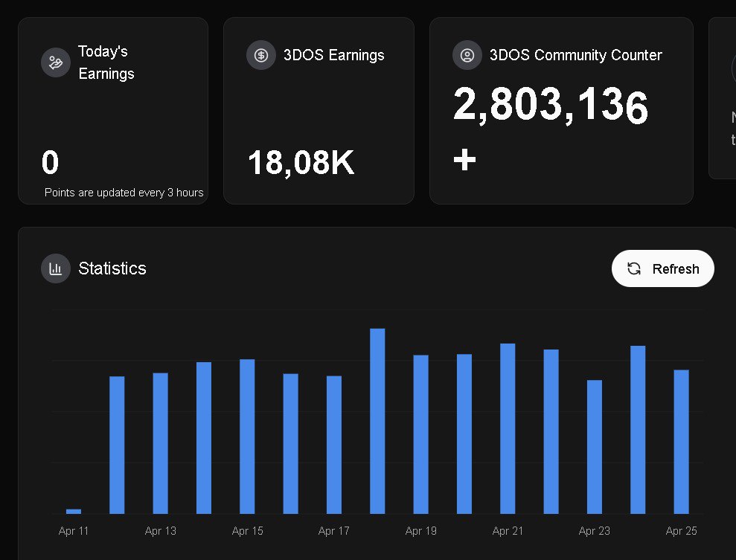This screenshot has width=736, height=560.
Task: Click the Today's Earnings hand-coin icon
Action: (55, 62)
